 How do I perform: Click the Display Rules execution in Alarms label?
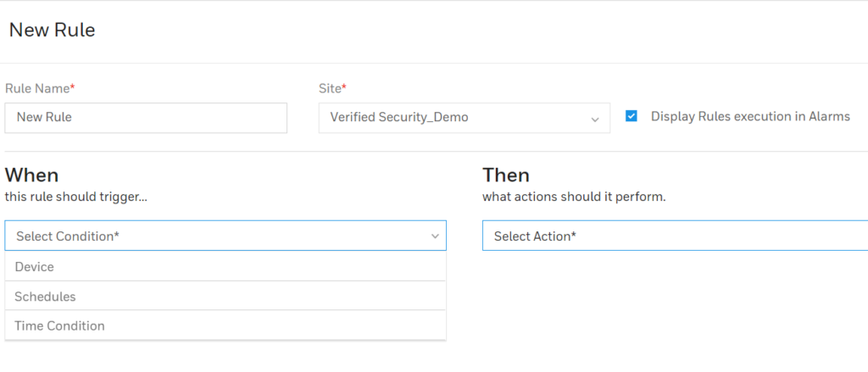750,116
